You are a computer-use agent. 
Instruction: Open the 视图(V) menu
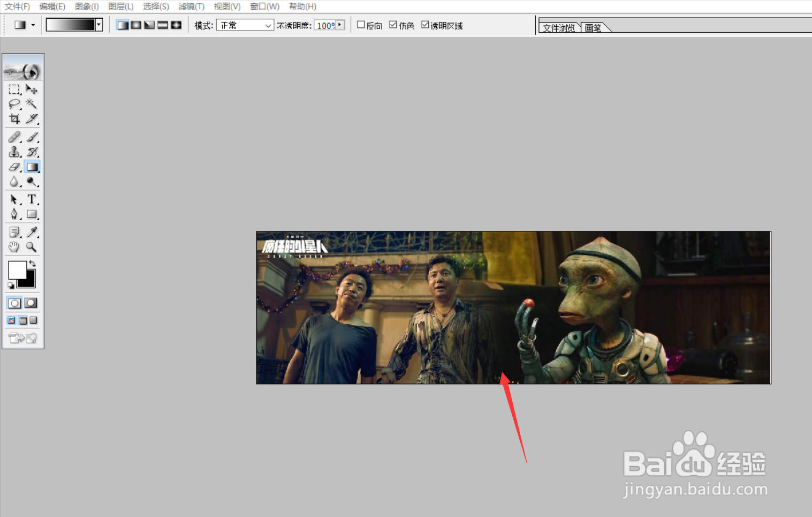pos(227,6)
